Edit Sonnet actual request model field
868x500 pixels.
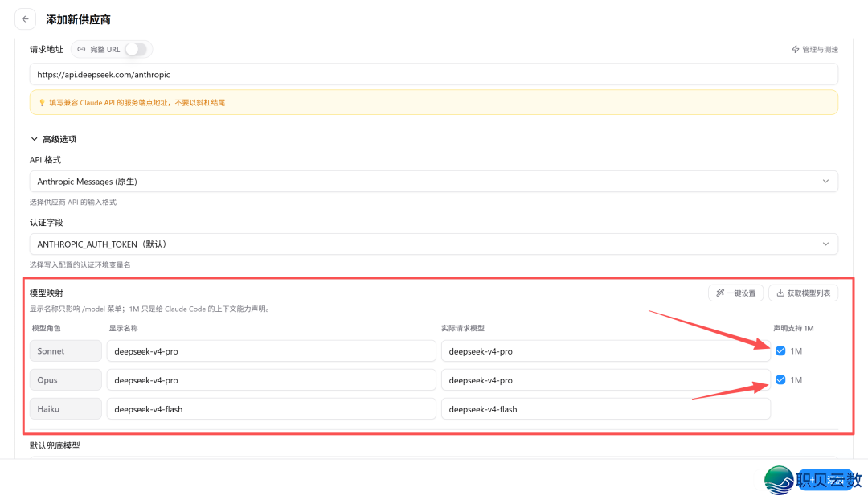[606, 351]
